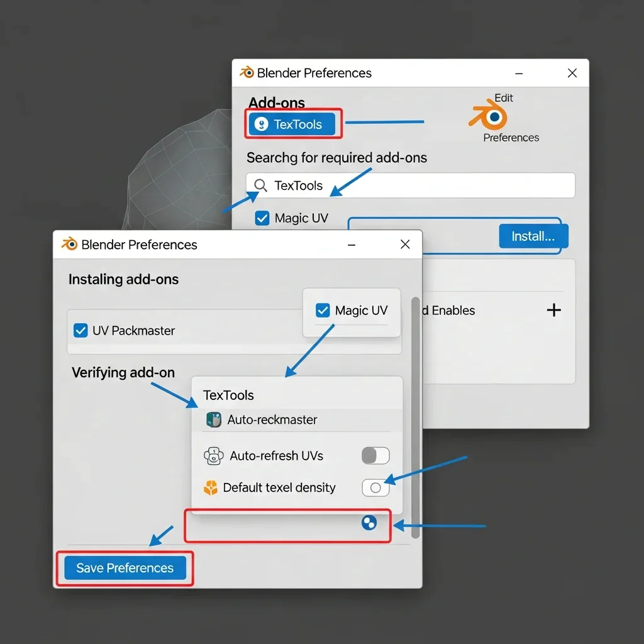Click the orange Default texel density icon
The image size is (644, 644).
pyautogui.click(x=211, y=488)
